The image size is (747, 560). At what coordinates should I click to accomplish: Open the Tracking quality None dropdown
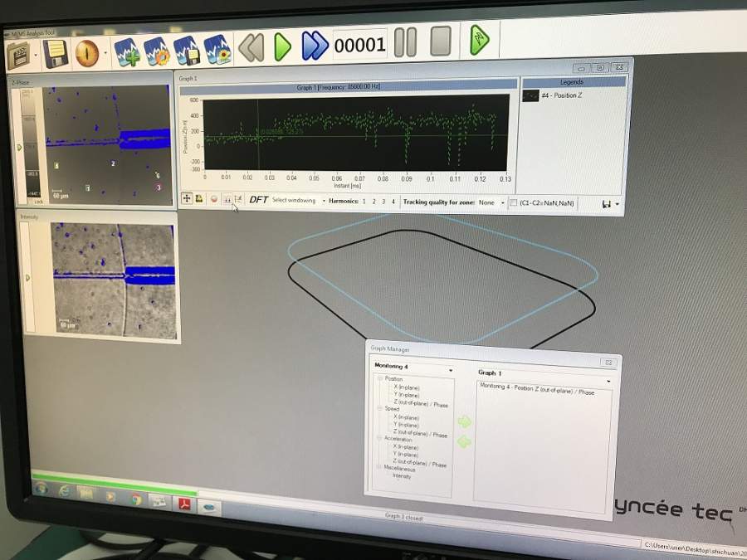tap(491, 202)
